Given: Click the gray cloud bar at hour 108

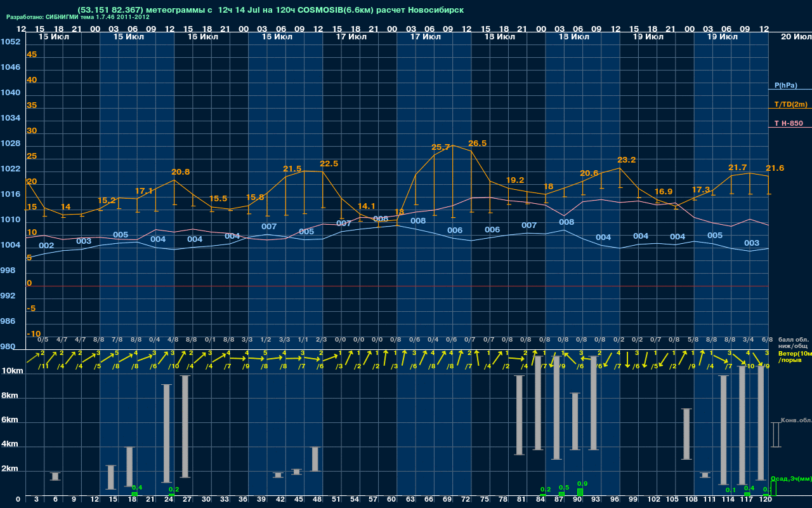Looking at the screenshot, I should coord(686,434).
